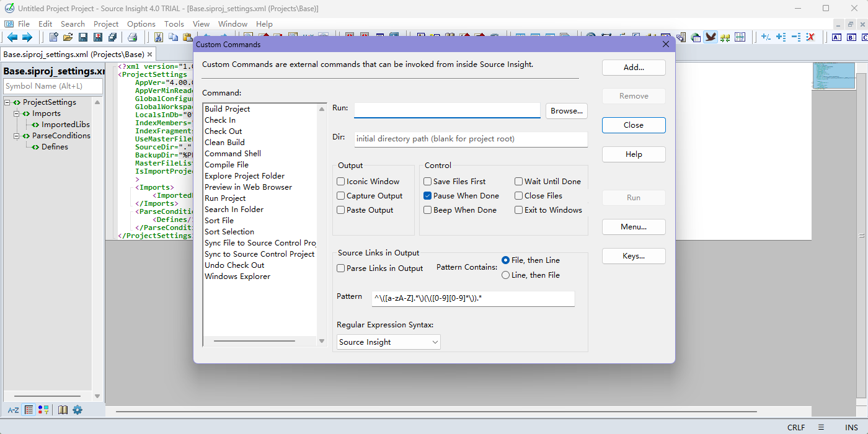Select the Line, then File radio button
The width and height of the screenshot is (868, 434).
tap(506, 275)
